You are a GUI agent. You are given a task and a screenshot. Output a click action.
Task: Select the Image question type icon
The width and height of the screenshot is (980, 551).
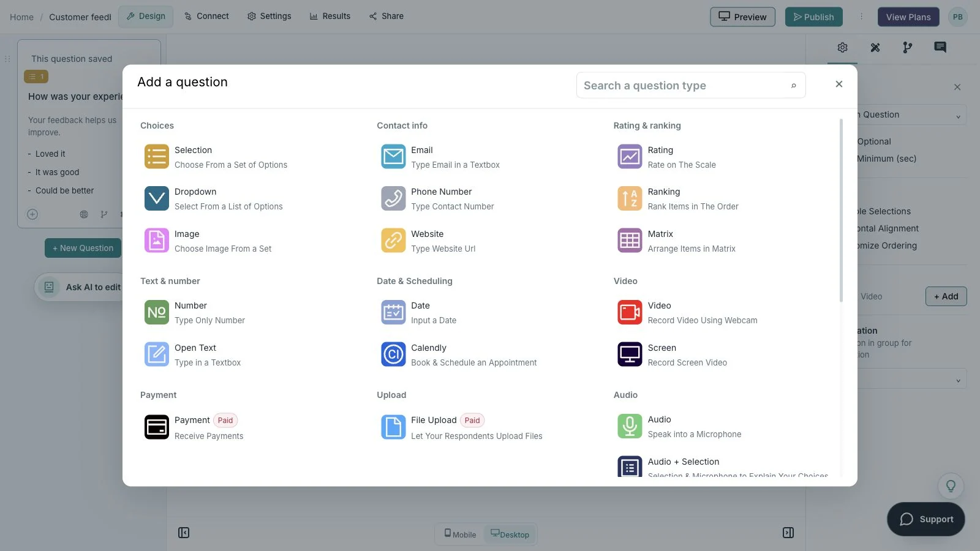157,241
